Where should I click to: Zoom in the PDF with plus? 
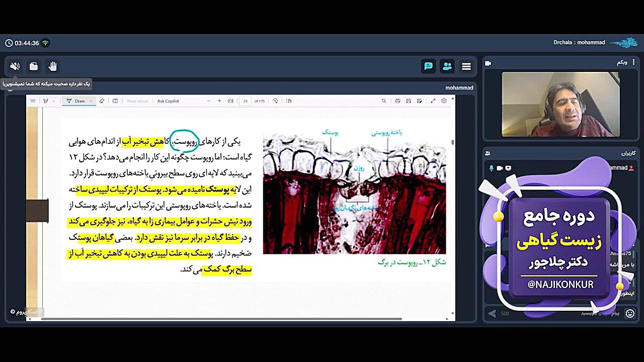(x=219, y=101)
